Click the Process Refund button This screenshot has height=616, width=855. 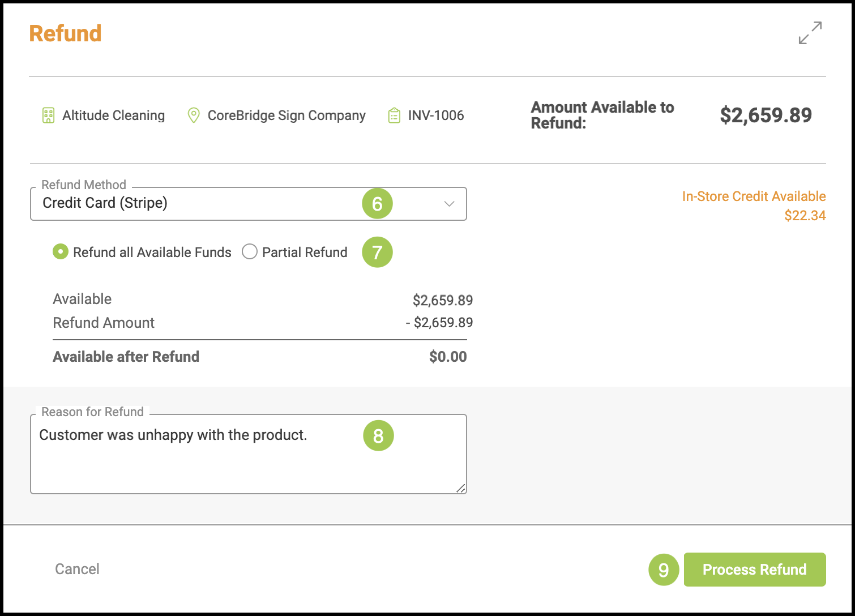[755, 570]
